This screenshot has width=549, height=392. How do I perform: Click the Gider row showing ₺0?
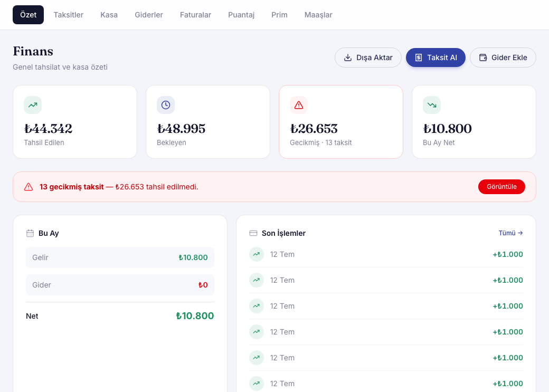(120, 285)
